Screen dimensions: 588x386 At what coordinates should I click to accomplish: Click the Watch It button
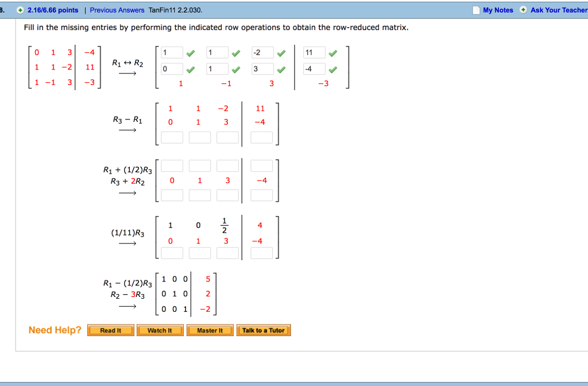pos(160,330)
